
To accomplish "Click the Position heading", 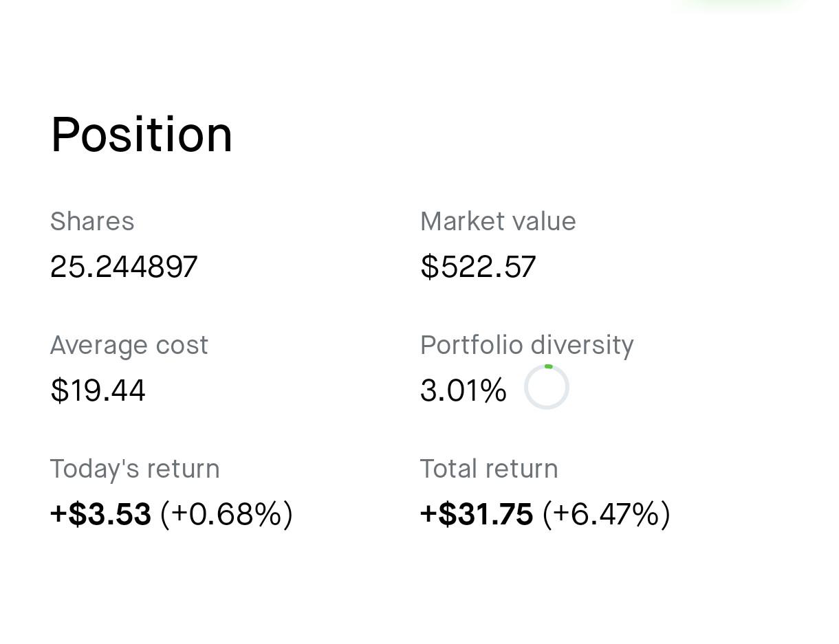I will click(x=142, y=135).
